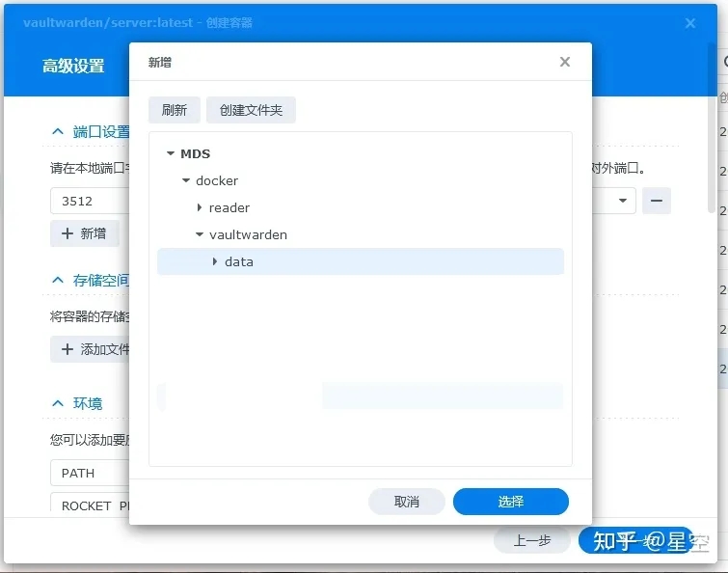Click the 取消 cancel button
The height and width of the screenshot is (573, 728).
coord(407,502)
